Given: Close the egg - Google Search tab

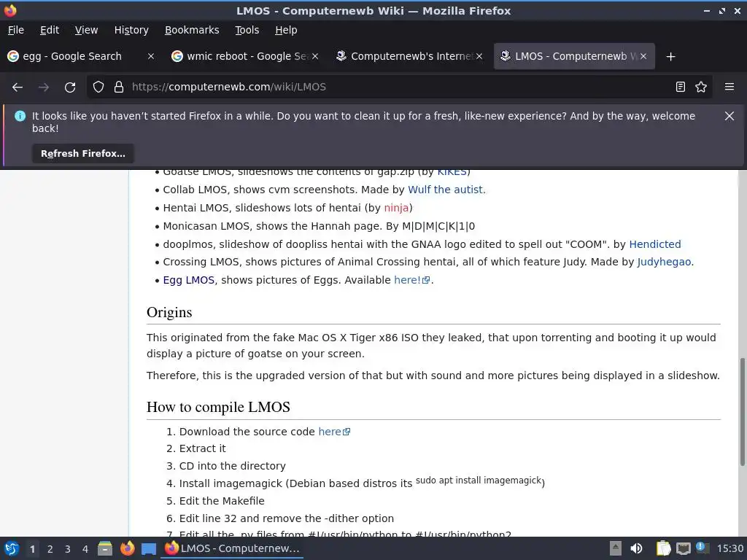Looking at the screenshot, I should coord(150,57).
